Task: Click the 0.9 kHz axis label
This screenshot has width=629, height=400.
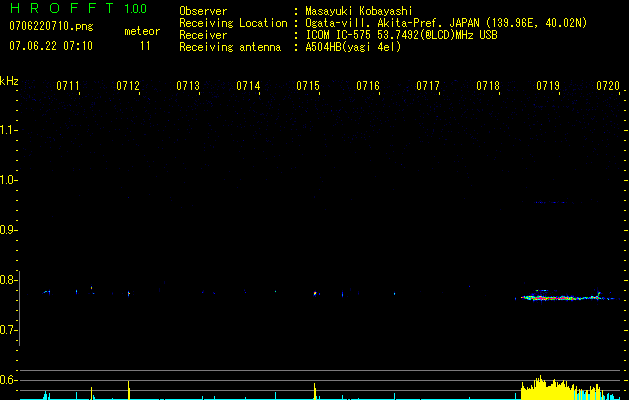Action: coord(8,230)
